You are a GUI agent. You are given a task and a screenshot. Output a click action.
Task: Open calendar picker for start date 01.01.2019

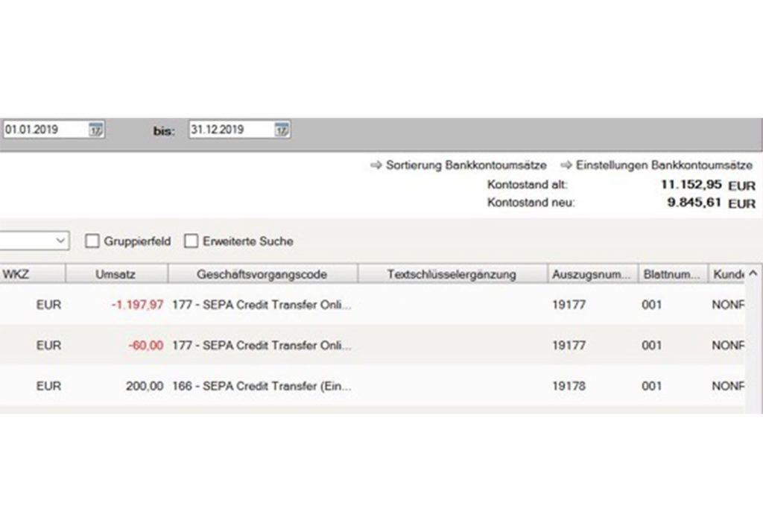coord(96,130)
